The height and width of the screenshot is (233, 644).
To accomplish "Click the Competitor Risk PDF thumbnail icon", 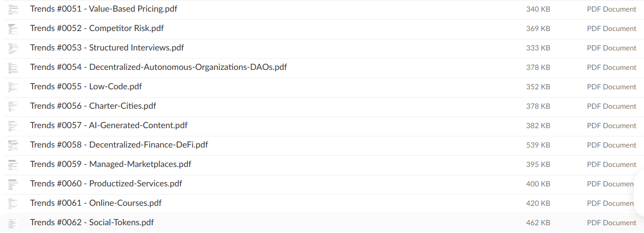I will pos(13,29).
